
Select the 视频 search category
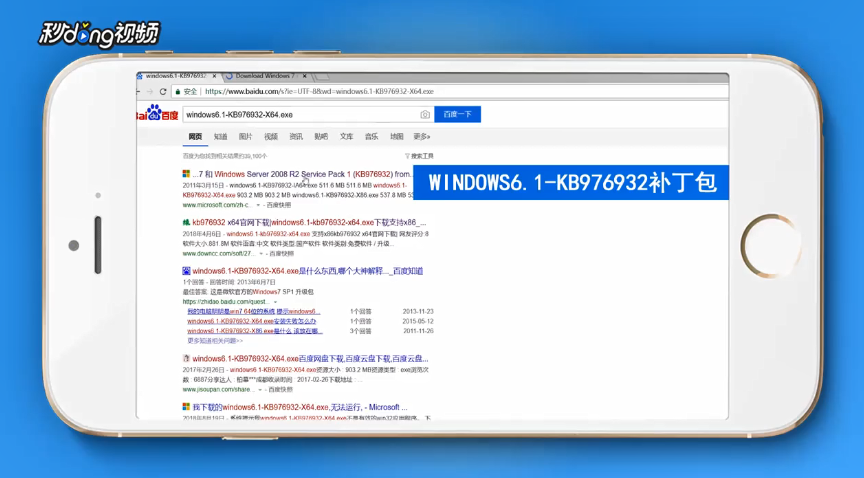pyautogui.click(x=271, y=137)
